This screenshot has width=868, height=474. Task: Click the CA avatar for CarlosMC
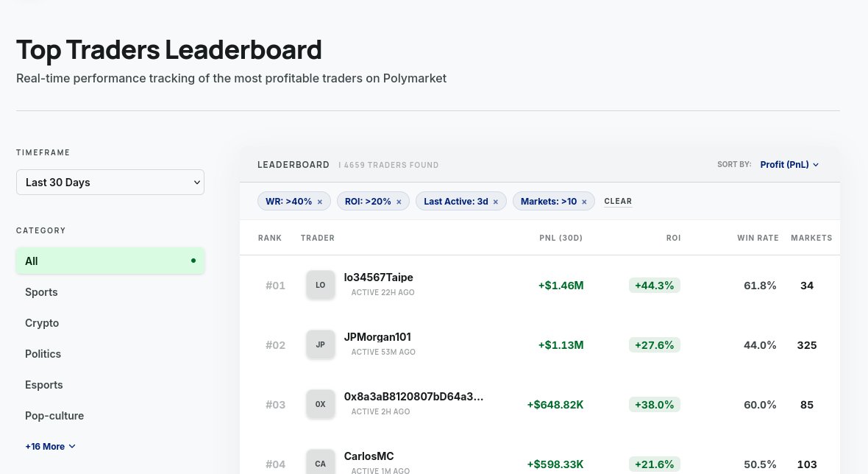pos(321,462)
